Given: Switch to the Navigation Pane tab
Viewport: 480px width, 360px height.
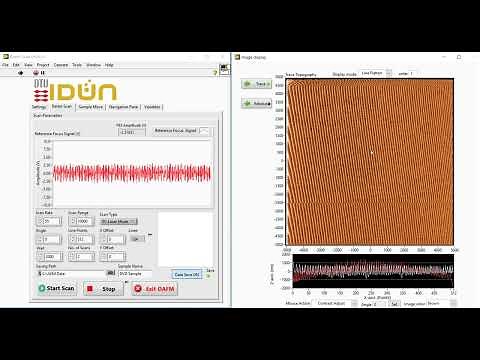Looking at the screenshot, I should [x=123, y=107].
